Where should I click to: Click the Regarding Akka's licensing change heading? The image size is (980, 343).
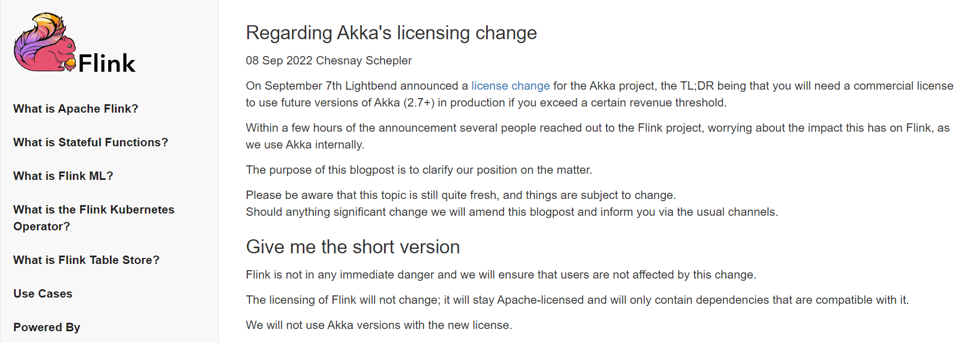coord(391,33)
